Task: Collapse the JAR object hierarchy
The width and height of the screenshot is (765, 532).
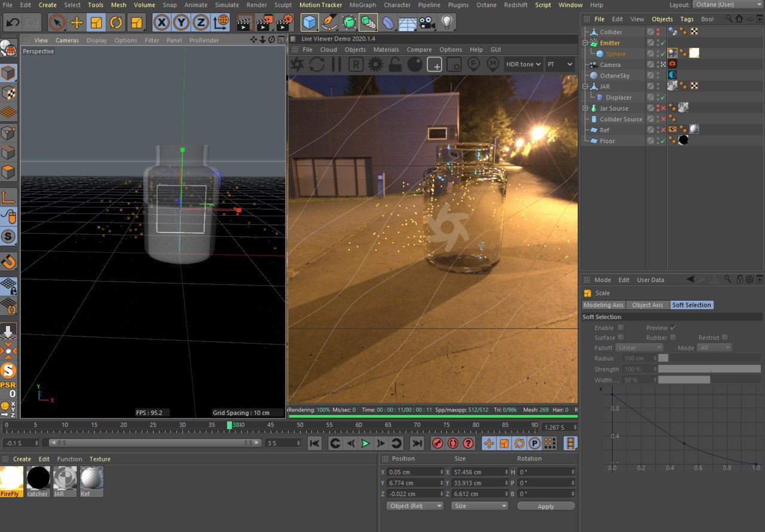Action: pos(586,87)
